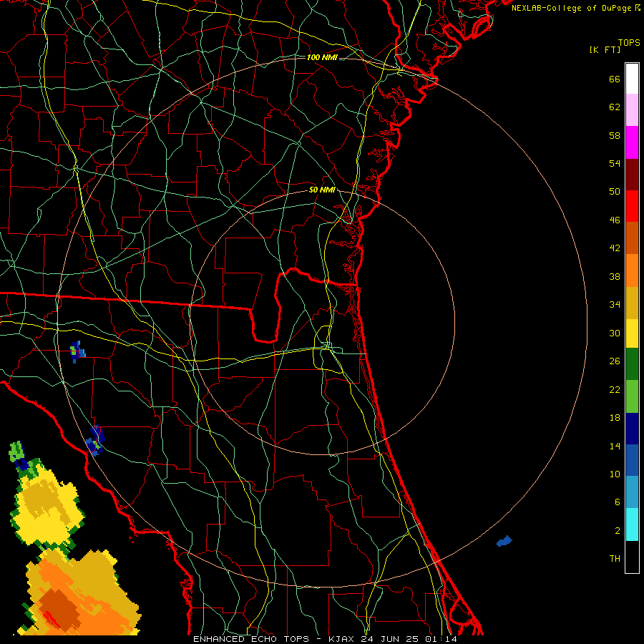The height and width of the screenshot is (644, 644).
Task: Click the navy blue legend swatch
Action: pyautogui.click(x=632, y=429)
